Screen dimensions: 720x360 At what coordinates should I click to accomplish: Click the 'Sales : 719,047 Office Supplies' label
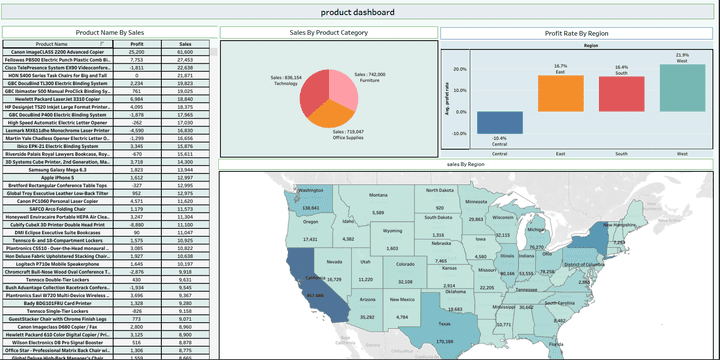pos(348,135)
